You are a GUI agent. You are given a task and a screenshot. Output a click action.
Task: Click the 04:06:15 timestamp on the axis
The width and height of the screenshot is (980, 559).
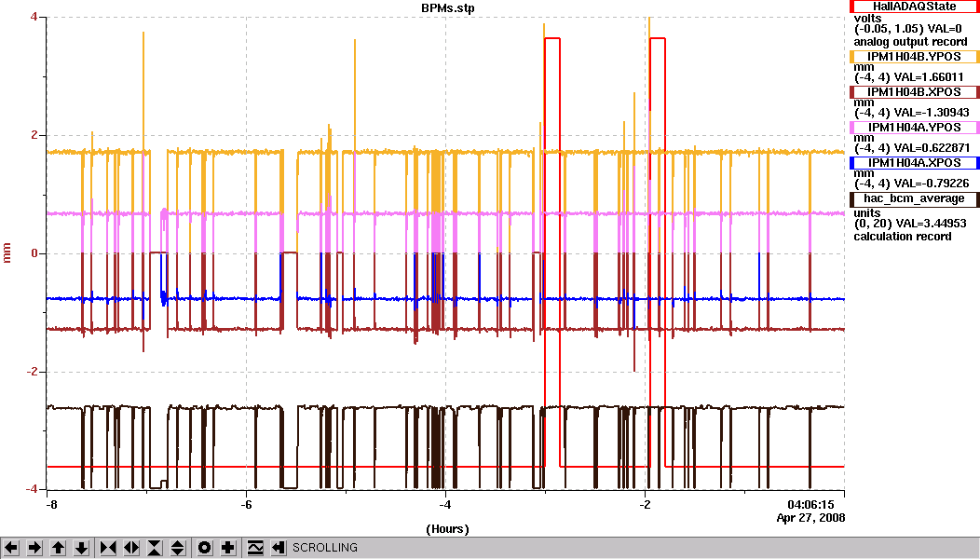click(x=810, y=505)
